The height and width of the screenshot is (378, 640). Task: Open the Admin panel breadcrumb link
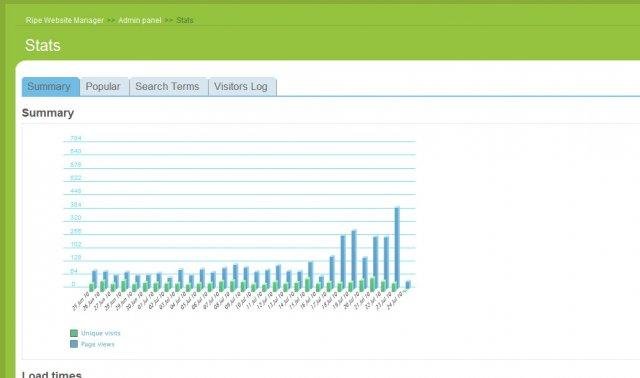point(140,20)
